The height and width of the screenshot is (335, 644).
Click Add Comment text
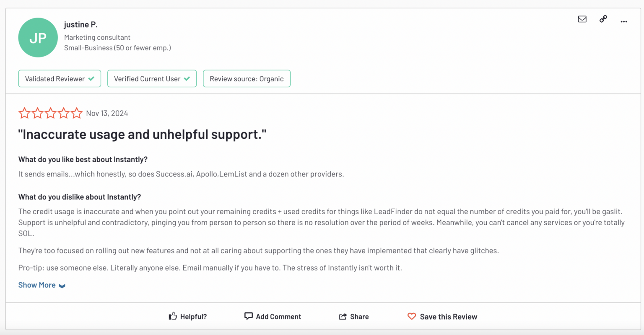[278, 317]
